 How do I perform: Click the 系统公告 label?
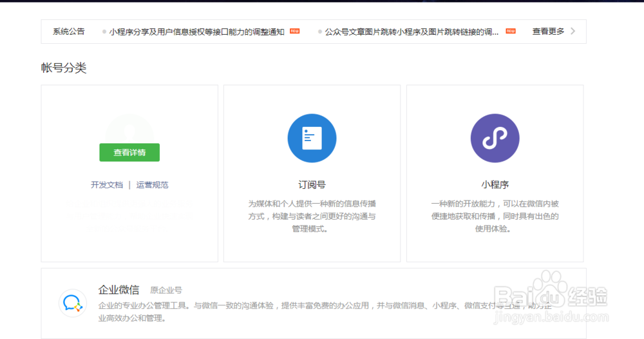(69, 31)
